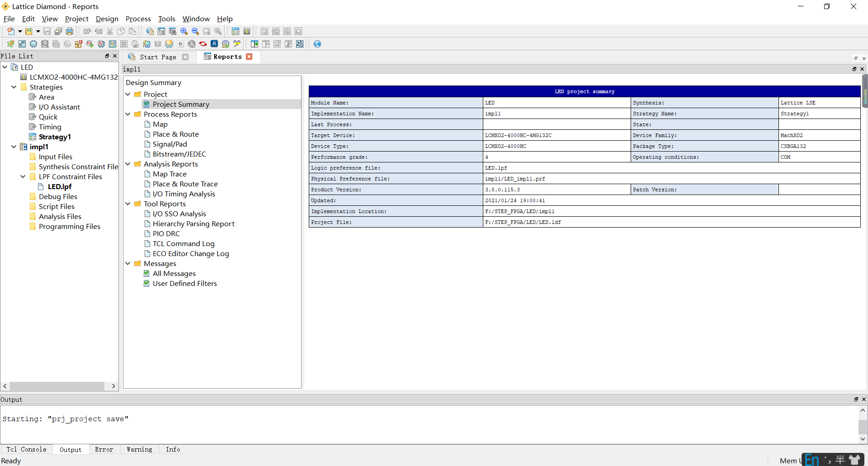Switch to the Warning output tab
Screen dimensions: 868x466
(x=139, y=449)
